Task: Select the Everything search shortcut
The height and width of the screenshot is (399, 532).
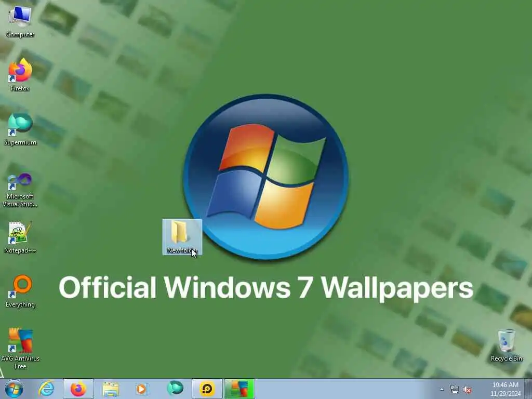Action: (x=20, y=291)
